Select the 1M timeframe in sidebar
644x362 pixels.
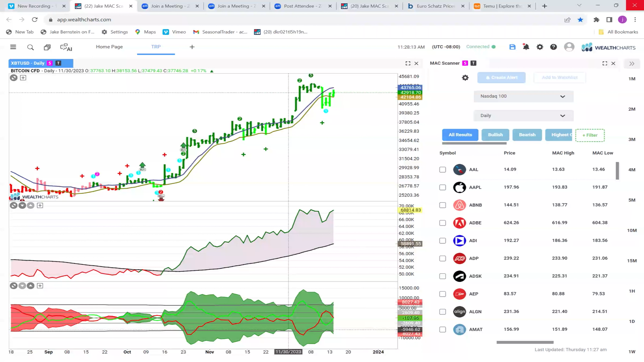pyautogui.click(x=632, y=79)
